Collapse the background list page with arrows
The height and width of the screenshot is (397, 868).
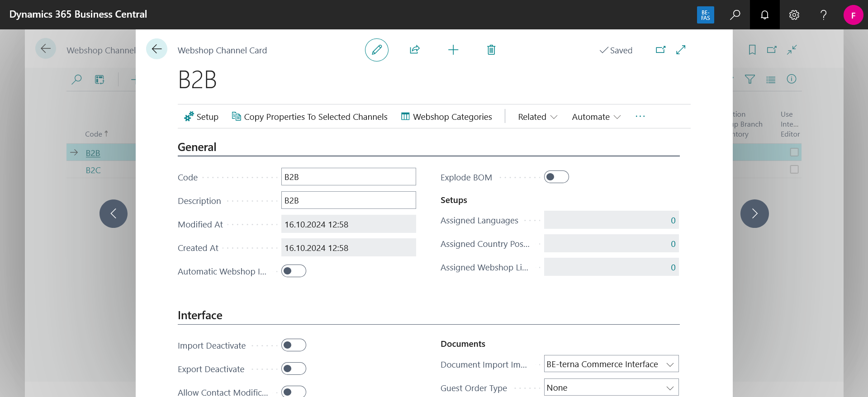pos(792,50)
